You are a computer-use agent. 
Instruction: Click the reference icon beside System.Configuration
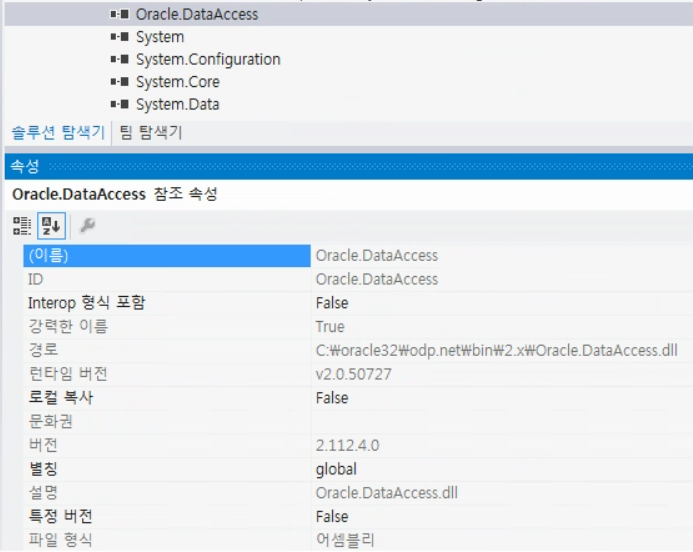(x=119, y=59)
